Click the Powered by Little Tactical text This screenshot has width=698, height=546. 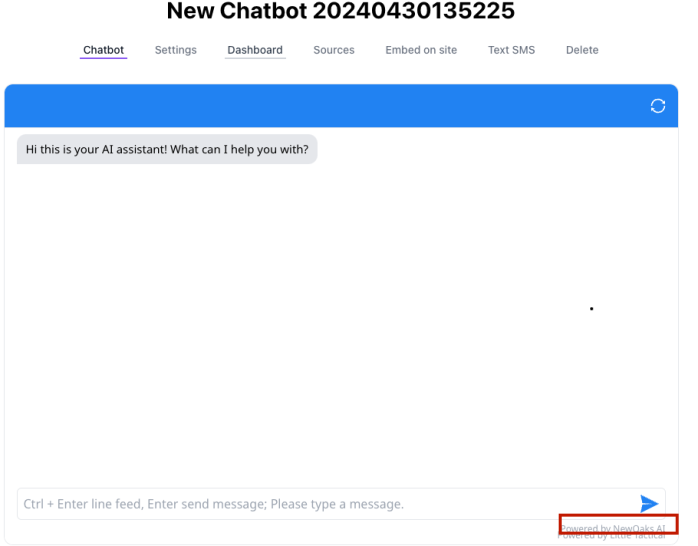[611, 536]
